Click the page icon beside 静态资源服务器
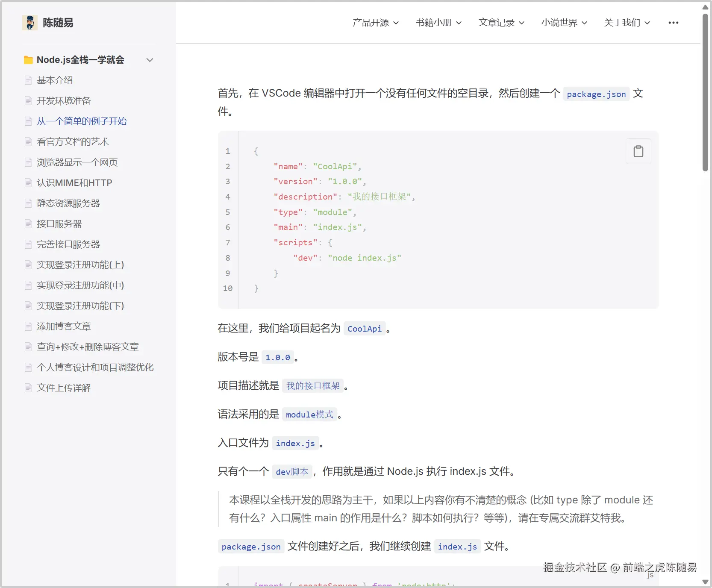This screenshot has width=712, height=588. pos(28,203)
